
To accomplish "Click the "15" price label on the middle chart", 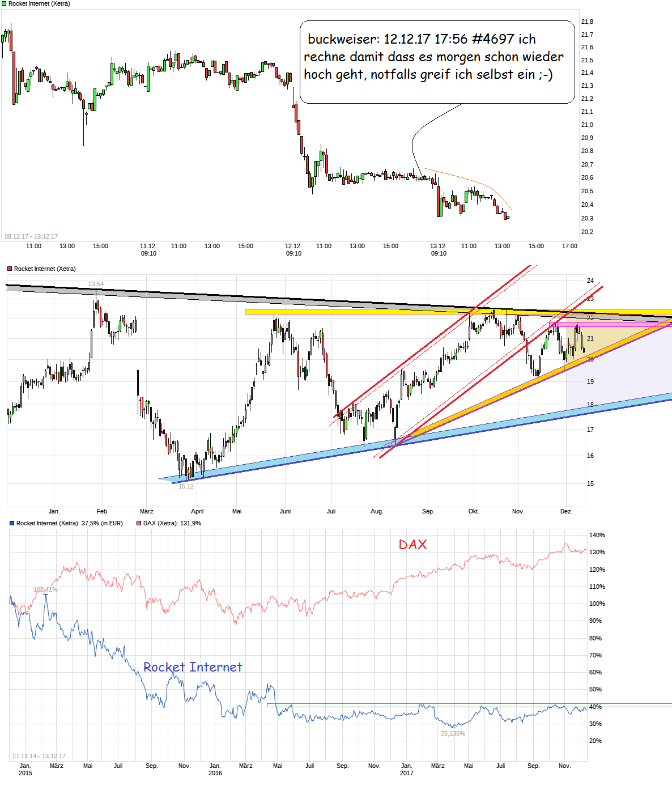I will coord(590,483).
